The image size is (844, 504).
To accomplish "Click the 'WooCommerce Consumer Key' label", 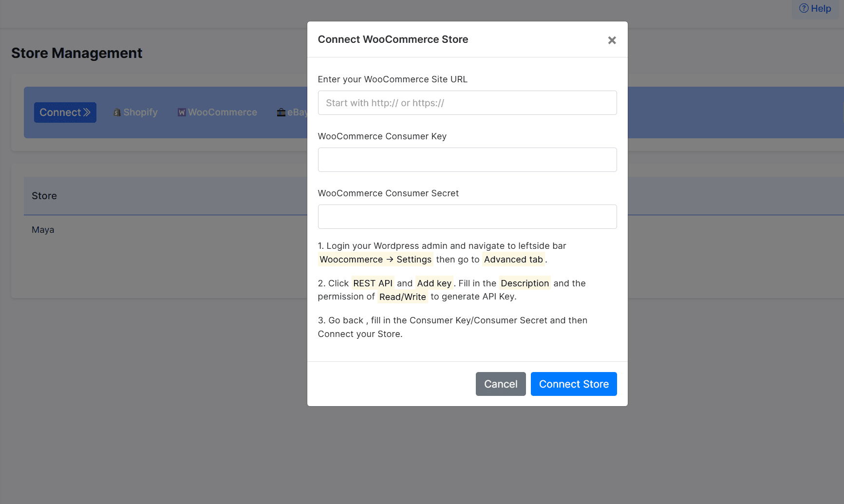I will point(382,136).
